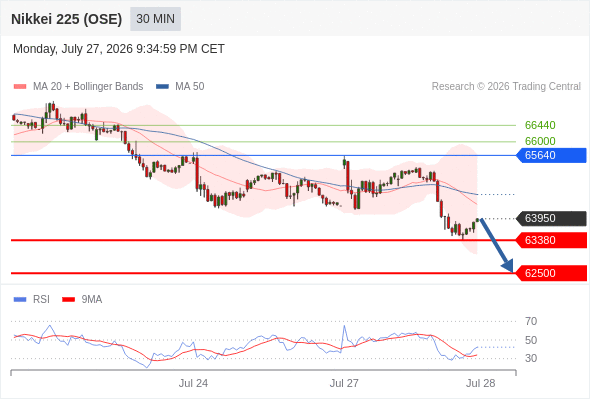This screenshot has width=590, height=400.
Task: Select the 62500 support price label
Action: [551, 273]
